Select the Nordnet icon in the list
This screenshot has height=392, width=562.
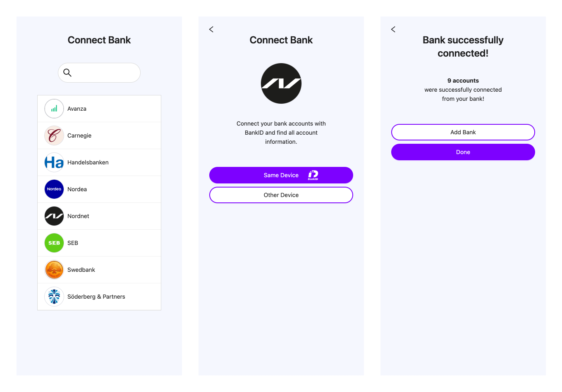click(x=54, y=216)
